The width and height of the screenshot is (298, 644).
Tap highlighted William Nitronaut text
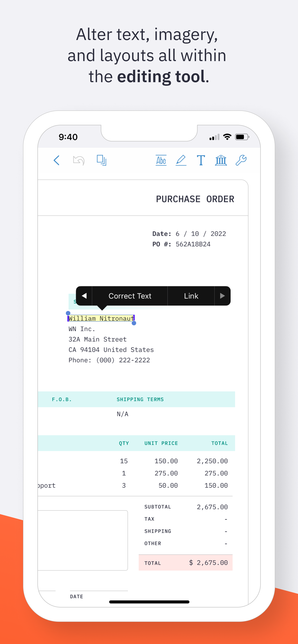click(101, 318)
